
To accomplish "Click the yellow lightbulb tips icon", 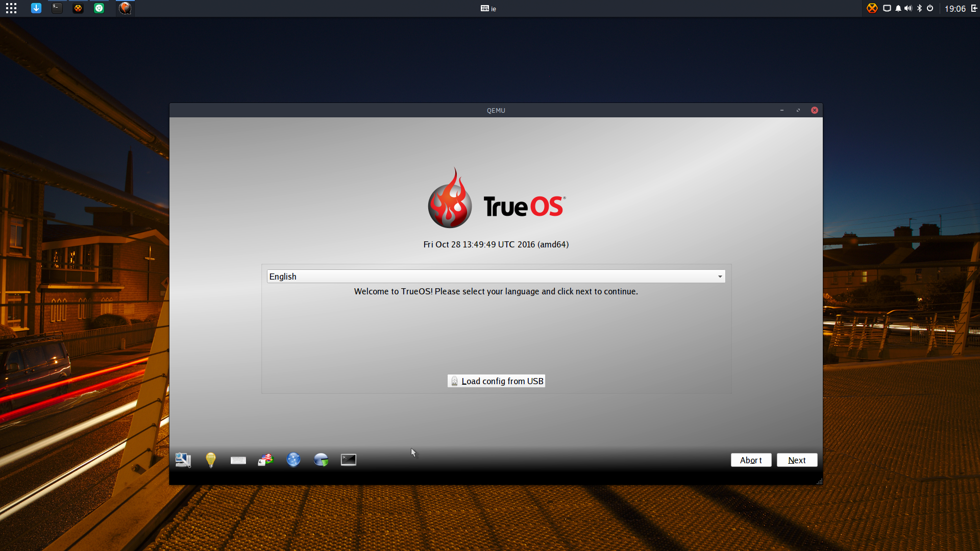I will pos(211,460).
